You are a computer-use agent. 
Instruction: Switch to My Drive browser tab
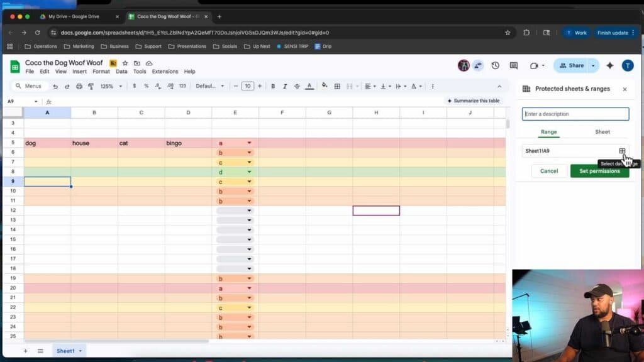click(74, 17)
